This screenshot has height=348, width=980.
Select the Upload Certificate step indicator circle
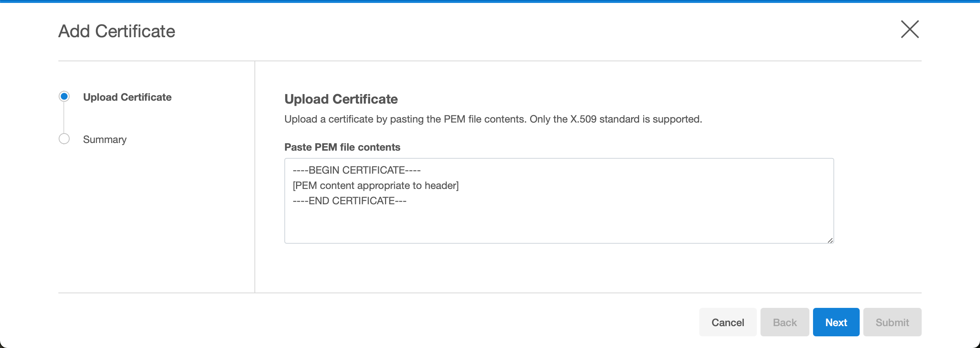[x=64, y=97]
